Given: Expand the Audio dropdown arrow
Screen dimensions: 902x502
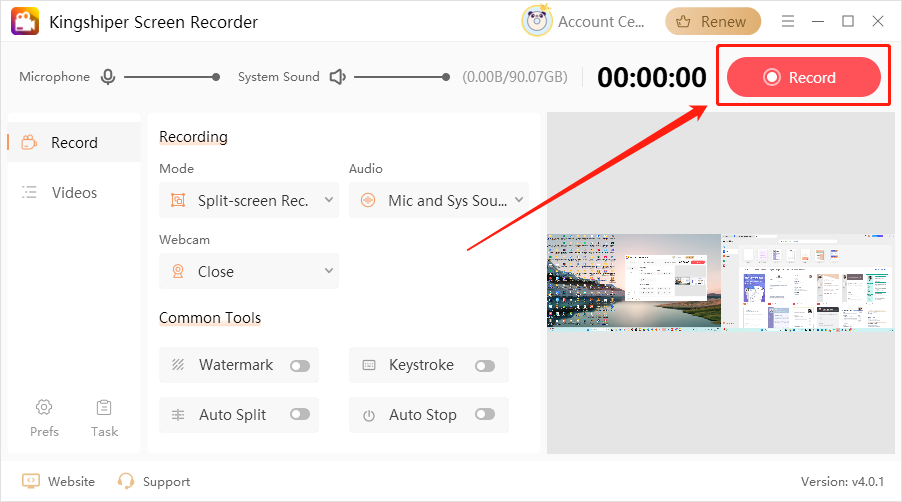Looking at the screenshot, I should [519, 200].
